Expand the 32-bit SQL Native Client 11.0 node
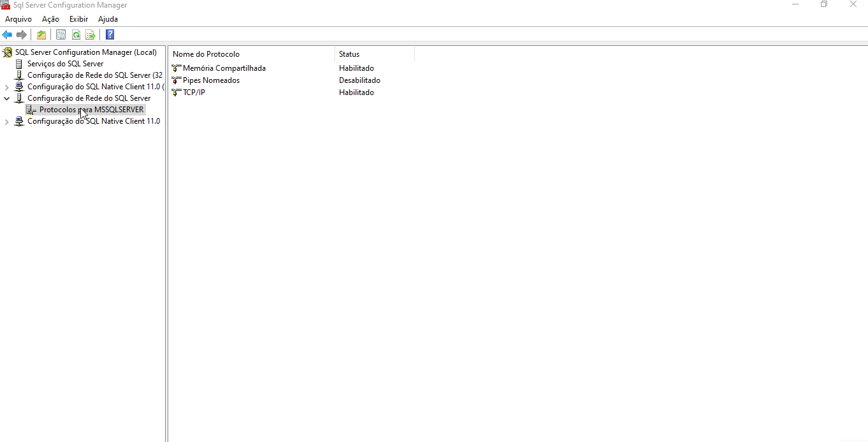 [x=7, y=87]
